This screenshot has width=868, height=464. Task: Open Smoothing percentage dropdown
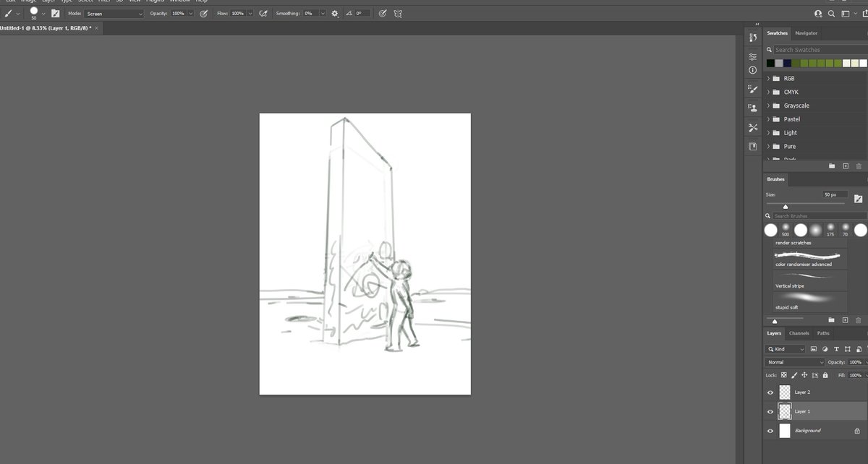pos(323,13)
